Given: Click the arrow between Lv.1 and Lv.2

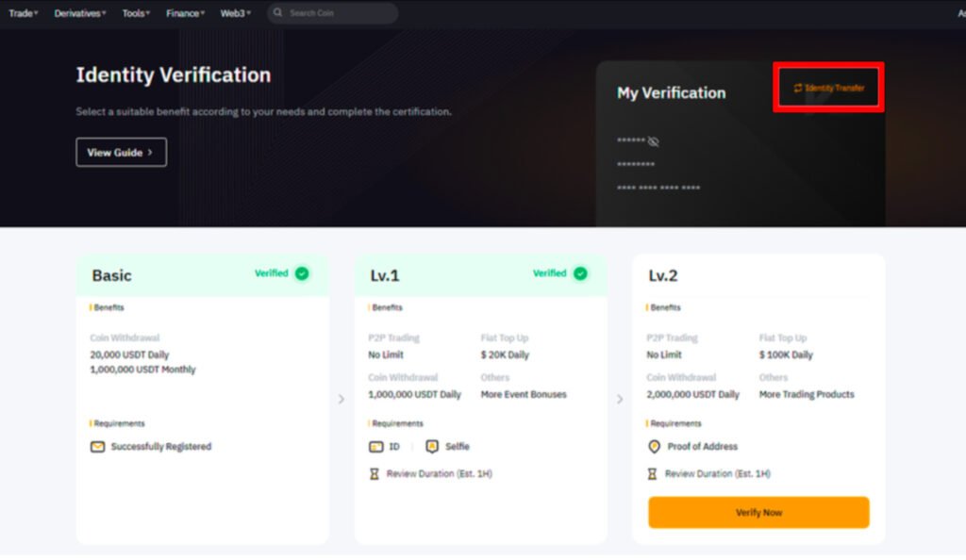Looking at the screenshot, I should click(620, 400).
